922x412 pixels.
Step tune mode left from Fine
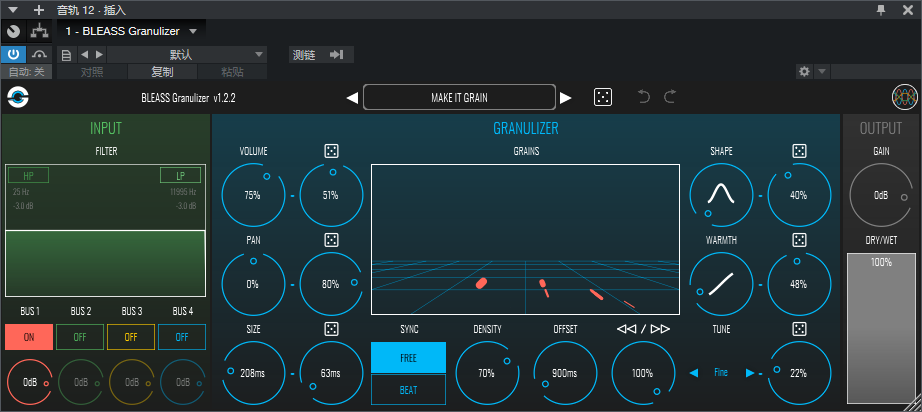click(694, 373)
